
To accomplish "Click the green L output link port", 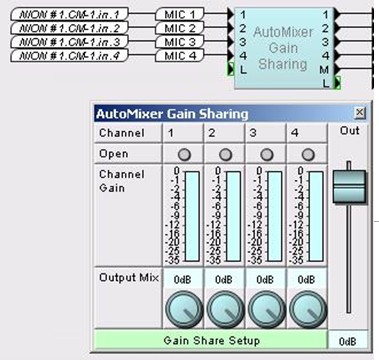I will tap(337, 83).
